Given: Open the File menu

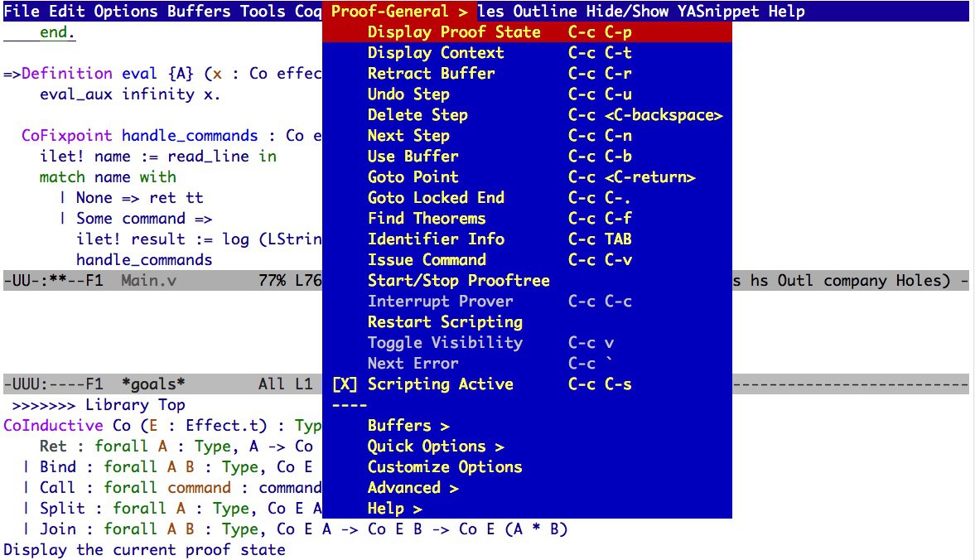Looking at the screenshot, I should click(x=22, y=12).
